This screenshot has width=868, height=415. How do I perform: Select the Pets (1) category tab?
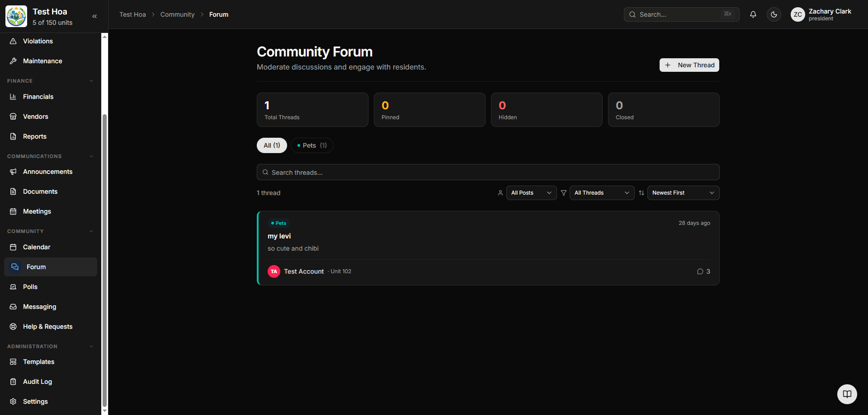tap(312, 145)
